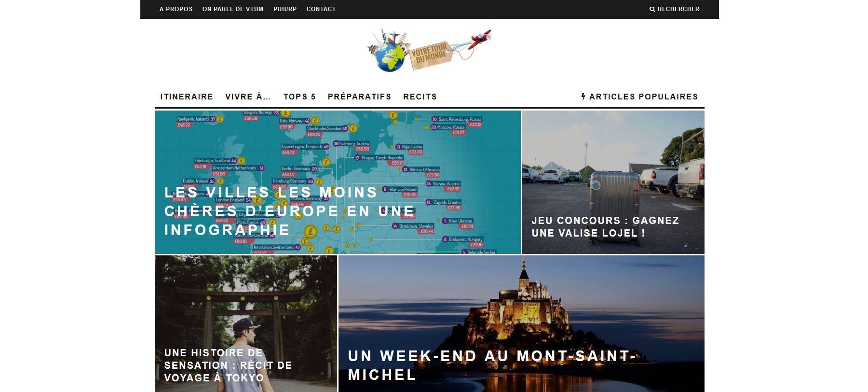
Task: Open ON PARLE DE VTDM link
Action: click(x=233, y=9)
